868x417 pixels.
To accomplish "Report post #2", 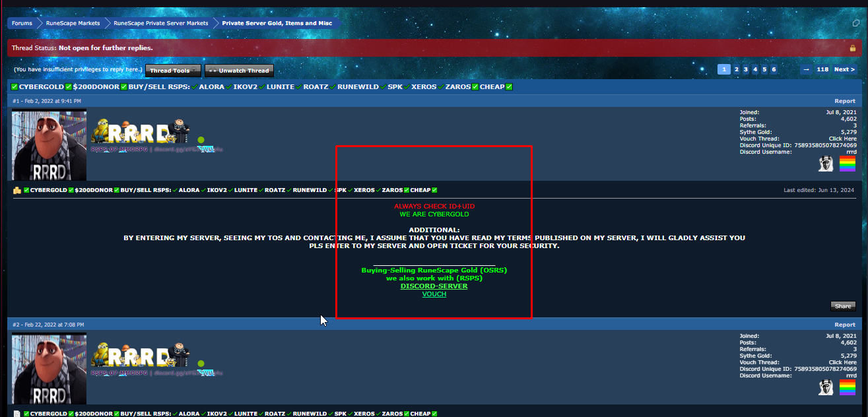I will pos(845,325).
